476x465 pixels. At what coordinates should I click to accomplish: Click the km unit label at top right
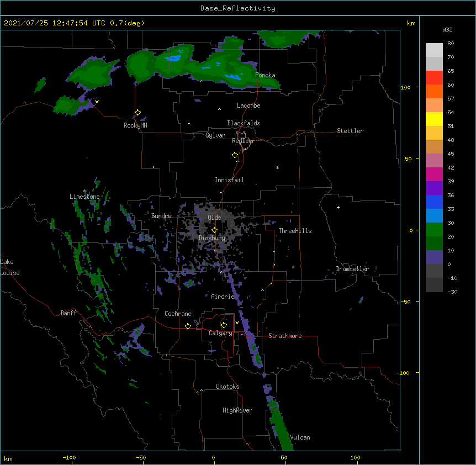point(411,23)
